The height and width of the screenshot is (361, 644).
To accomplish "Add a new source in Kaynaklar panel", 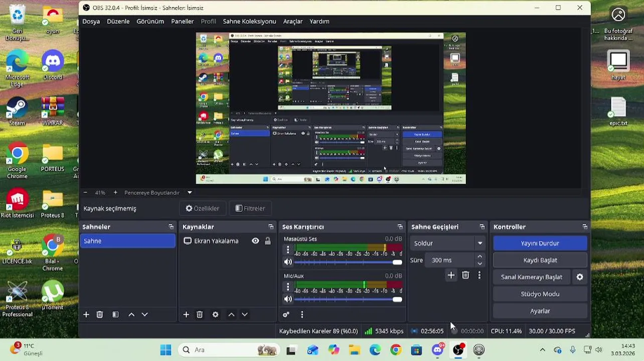I will [186, 314].
